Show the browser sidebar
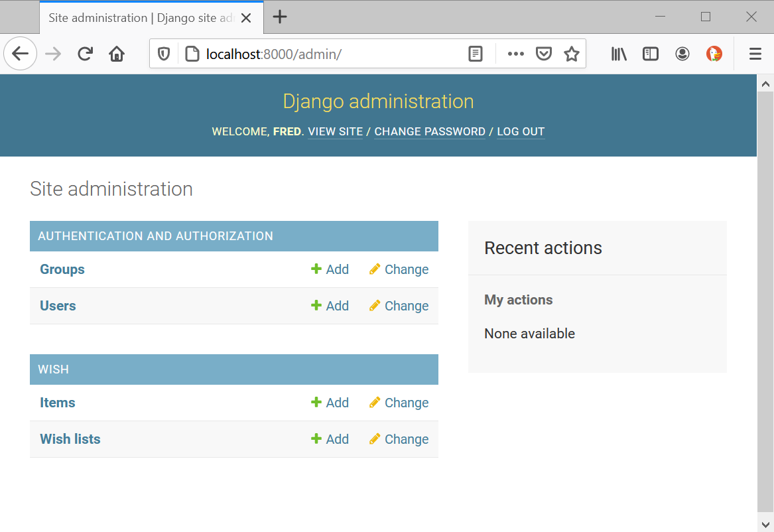 (651, 54)
